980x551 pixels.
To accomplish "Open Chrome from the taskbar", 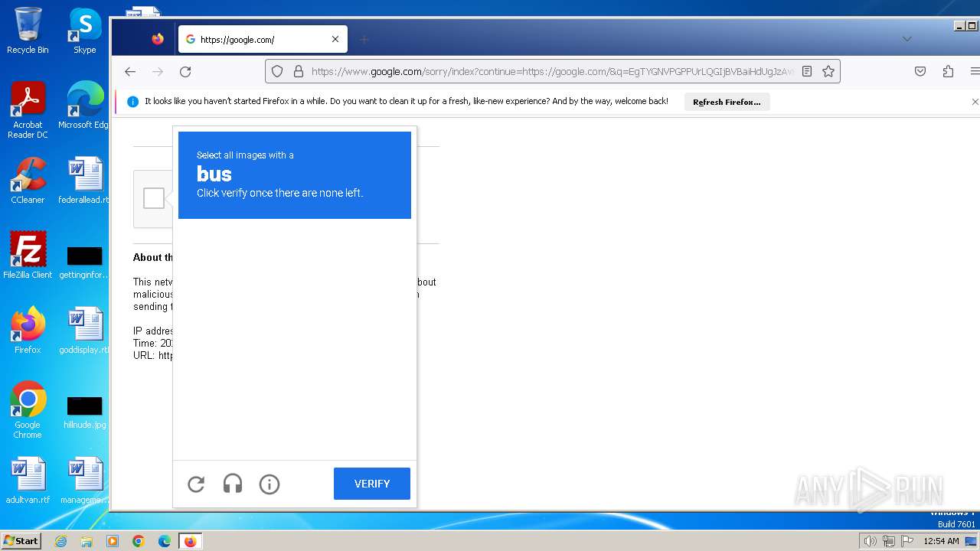I will pyautogui.click(x=139, y=541).
